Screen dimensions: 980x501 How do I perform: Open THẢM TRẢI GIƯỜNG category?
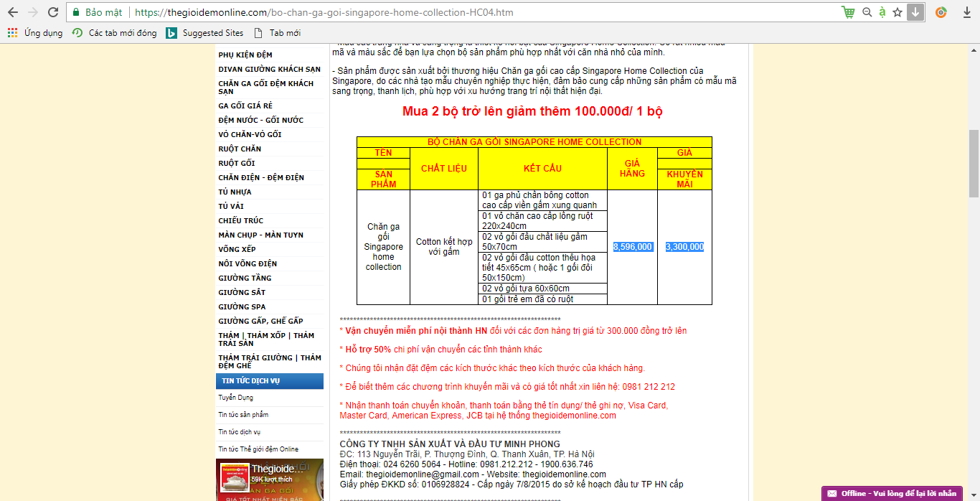270,361
